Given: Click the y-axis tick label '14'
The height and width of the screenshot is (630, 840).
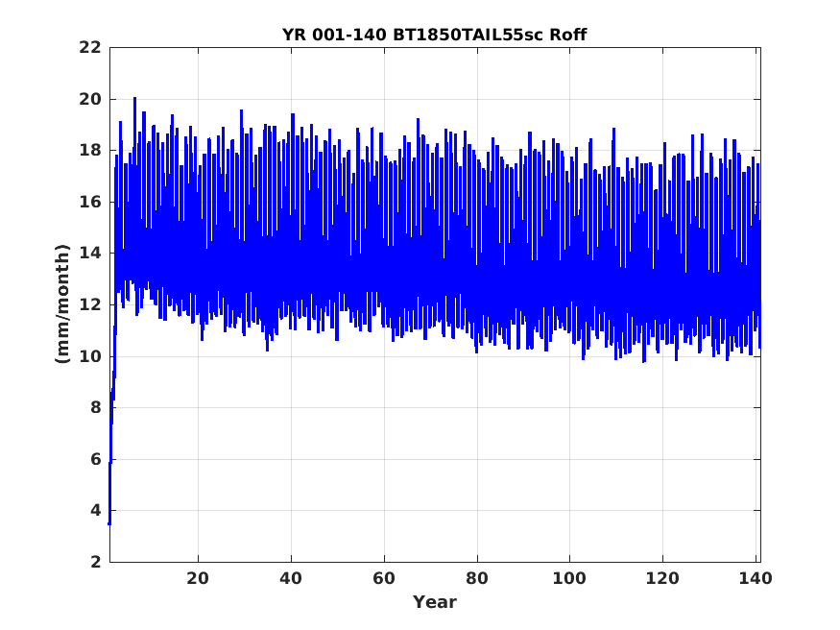Looking at the screenshot, I should pos(90,254).
